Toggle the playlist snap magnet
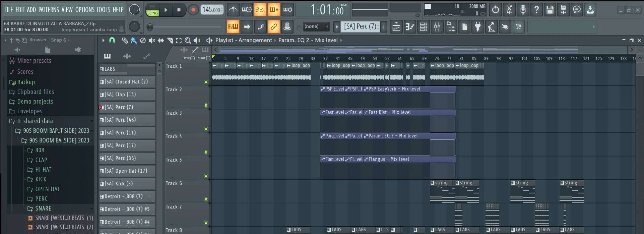Viewport: 644px width, 234px height. (x=112, y=41)
